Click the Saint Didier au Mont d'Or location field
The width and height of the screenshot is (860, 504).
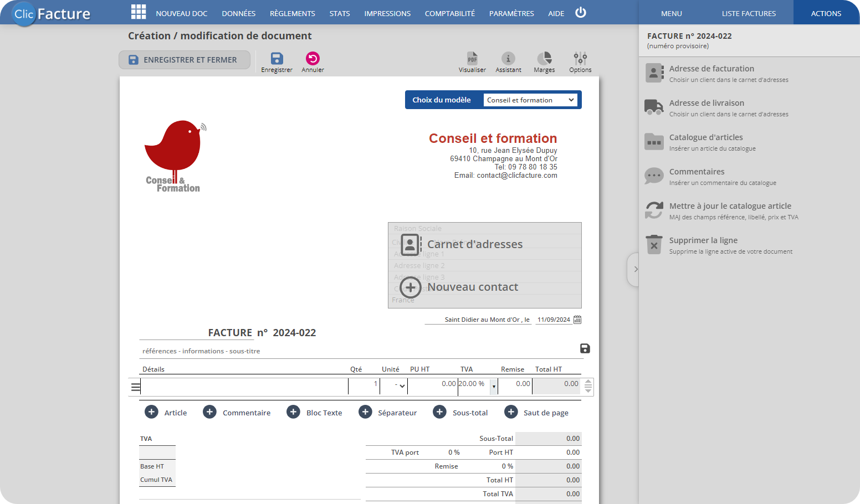click(478, 320)
